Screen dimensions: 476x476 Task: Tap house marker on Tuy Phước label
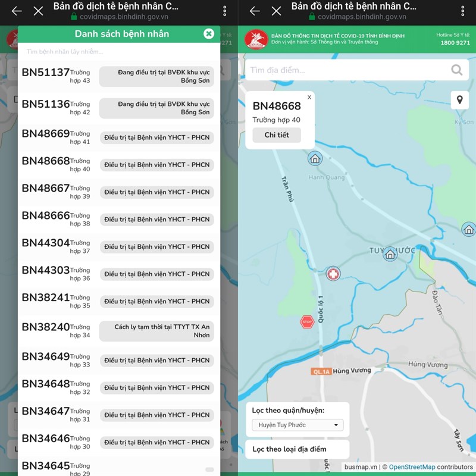[x=390, y=255]
